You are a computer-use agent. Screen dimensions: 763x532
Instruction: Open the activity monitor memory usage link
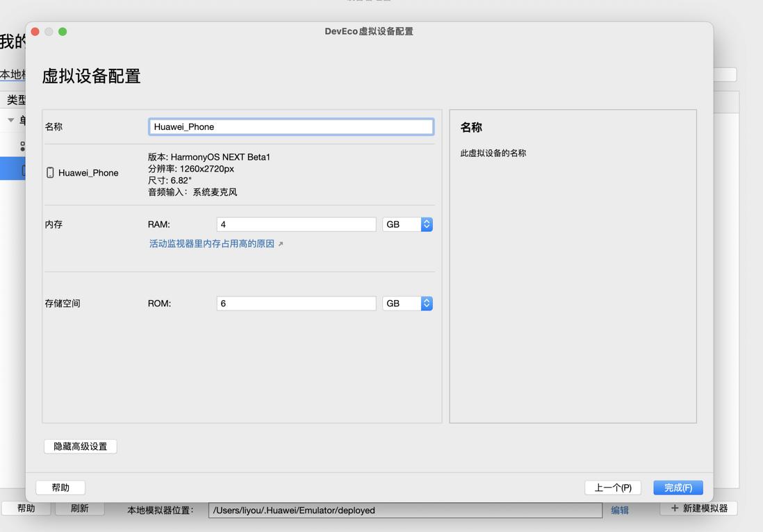[212, 244]
